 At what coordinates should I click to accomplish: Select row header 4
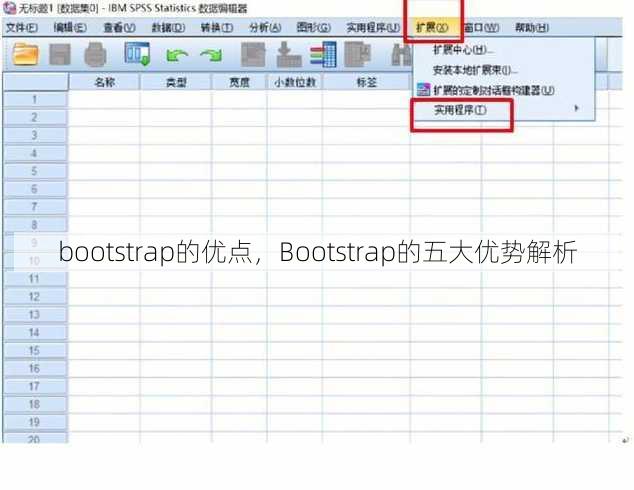tap(35, 153)
